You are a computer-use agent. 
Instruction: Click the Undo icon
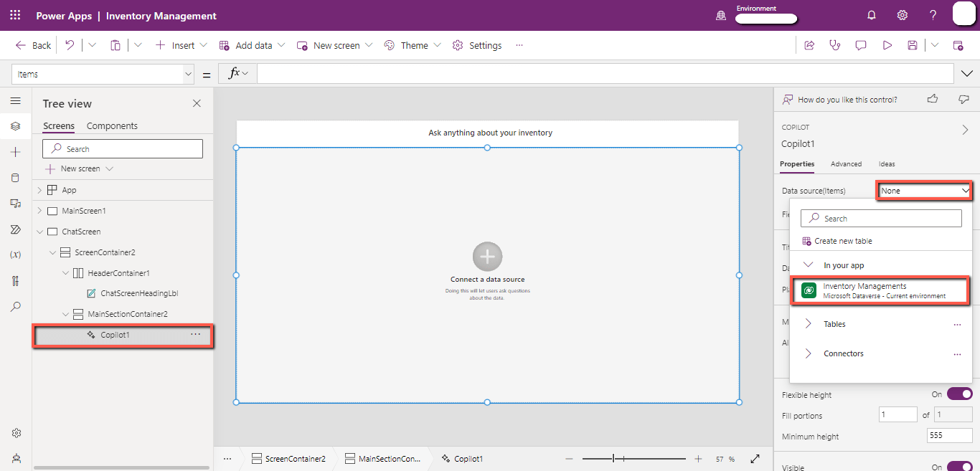pyautogui.click(x=70, y=45)
